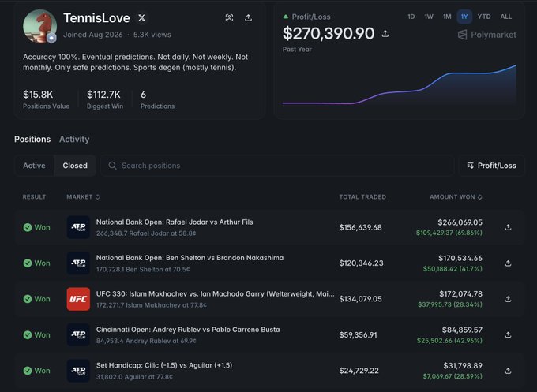Click the $84,859.57 amount won
Screen dimensions: 537x392
pos(462,330)
